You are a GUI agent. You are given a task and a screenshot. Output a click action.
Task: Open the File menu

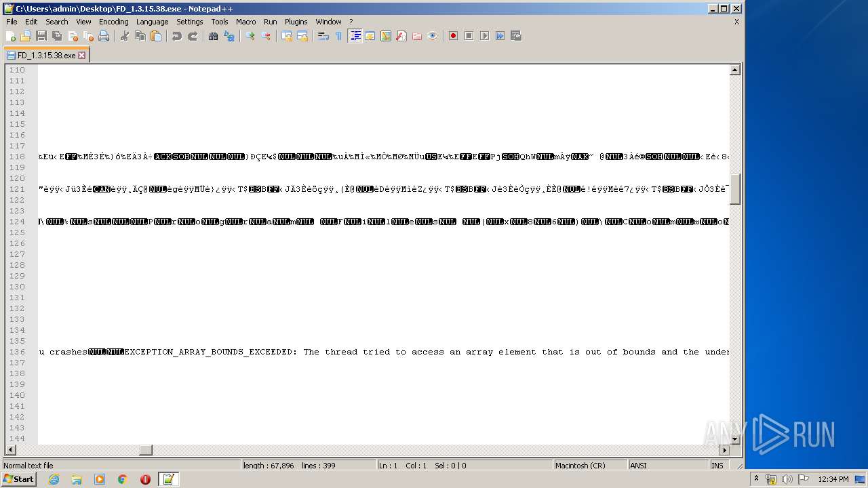click(12, 22)
